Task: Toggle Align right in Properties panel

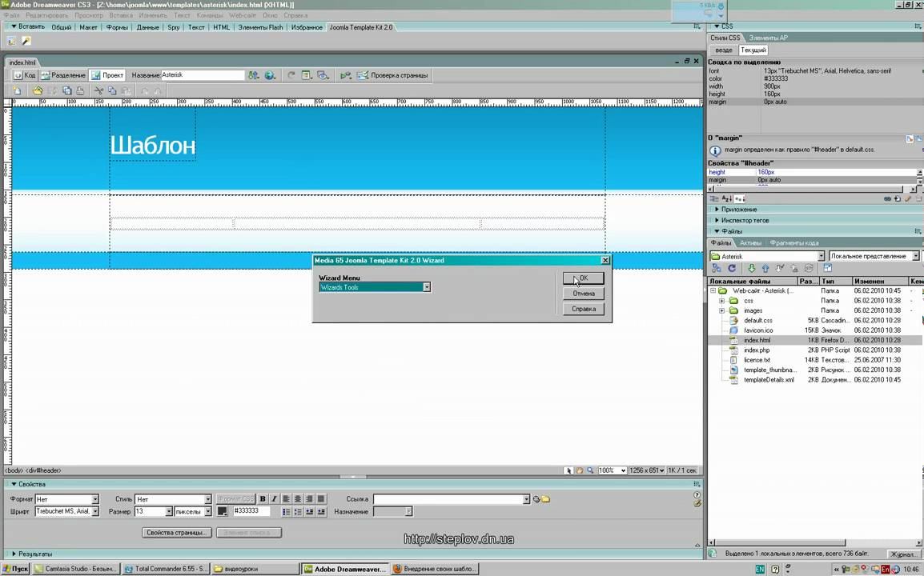Action: tap(309, 499)
